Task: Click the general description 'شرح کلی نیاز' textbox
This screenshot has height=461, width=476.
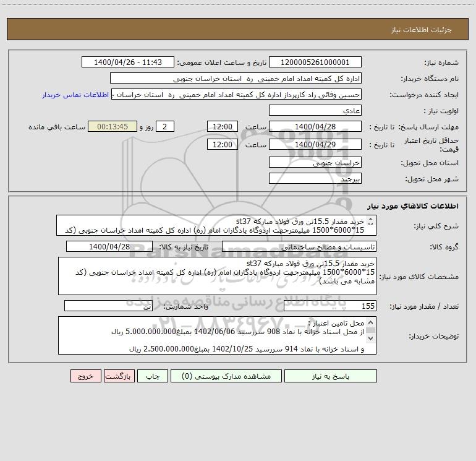Action: [x=216, y=225]
